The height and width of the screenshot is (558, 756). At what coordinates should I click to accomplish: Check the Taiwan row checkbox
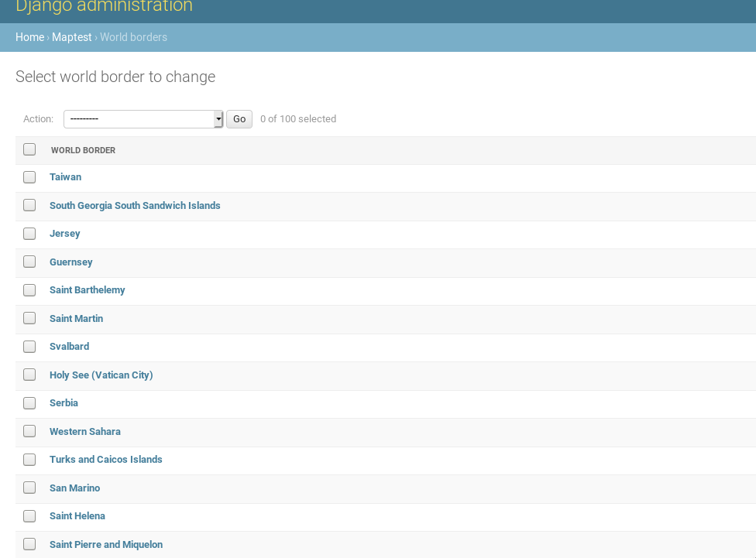click(x=29, y=177)
